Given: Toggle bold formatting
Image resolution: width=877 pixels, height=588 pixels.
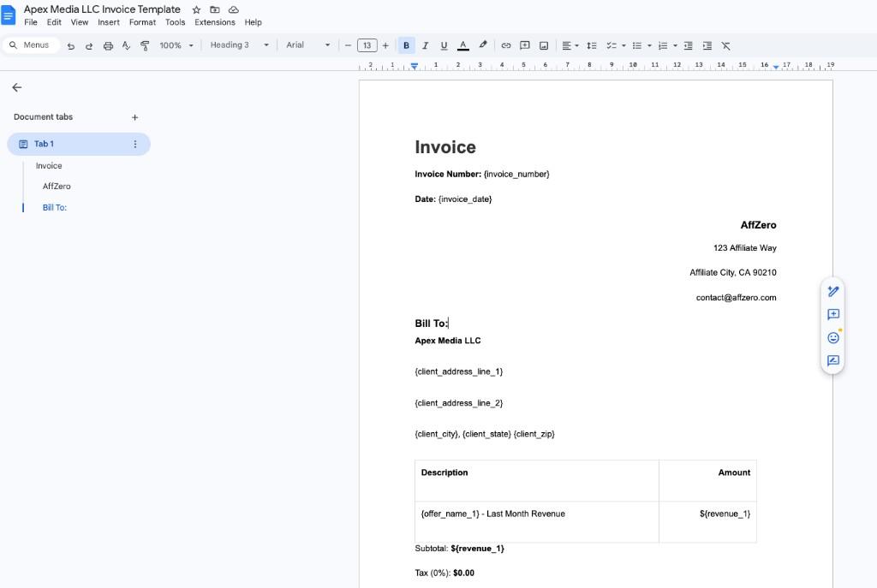Looking at the screenshot, I should pyautogui.click(x=407, y=46).
